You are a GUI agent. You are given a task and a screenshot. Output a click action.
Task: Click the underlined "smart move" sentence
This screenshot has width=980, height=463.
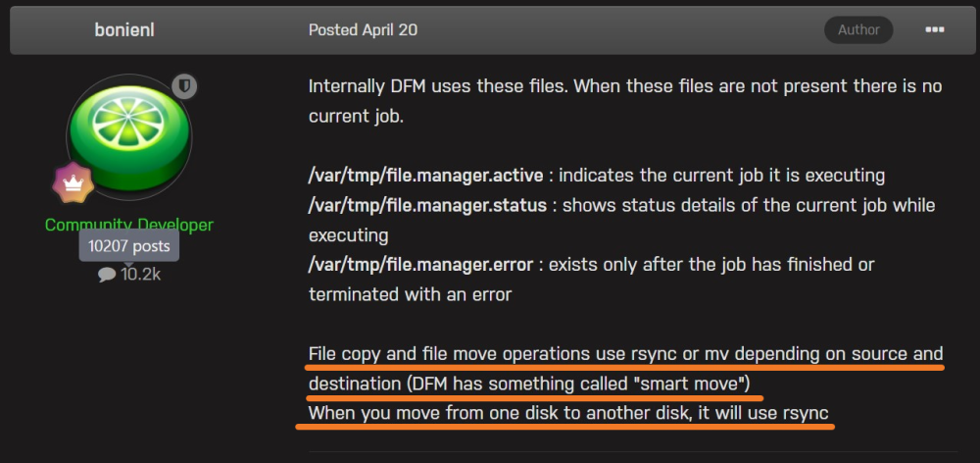(x=529, y=384)
